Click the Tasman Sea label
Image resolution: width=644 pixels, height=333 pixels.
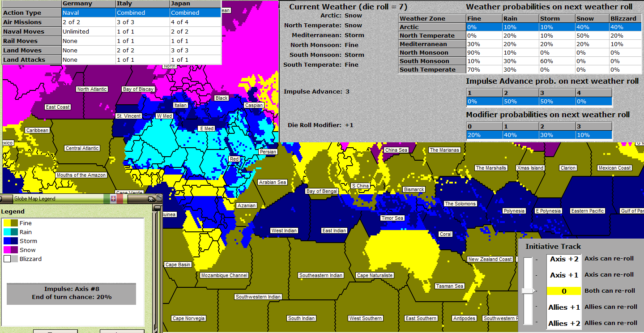tap(449, 286)
